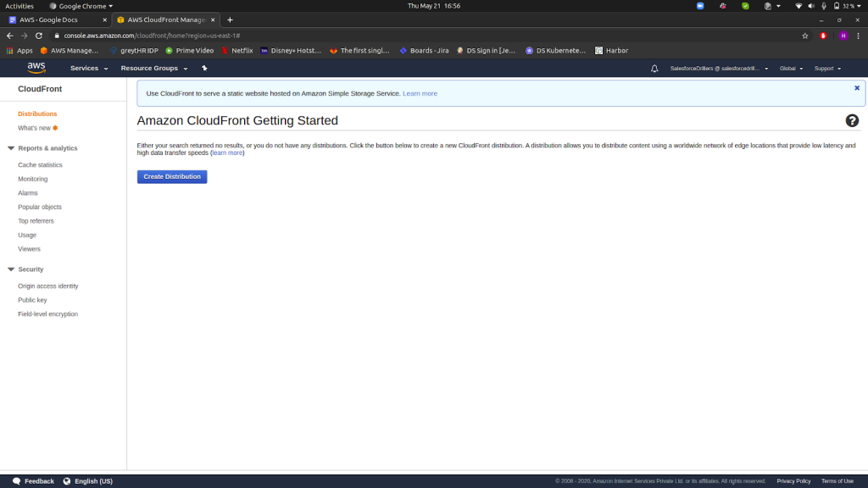868x488 pixels.
Task: Open Monitoring in the sidebar
Action: [33, 180]
